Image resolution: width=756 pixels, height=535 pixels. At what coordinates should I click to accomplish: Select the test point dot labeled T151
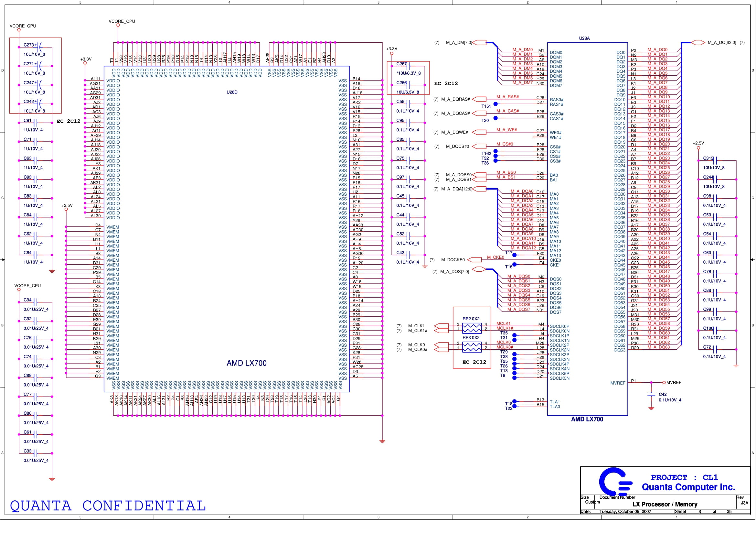pos(495,104)
